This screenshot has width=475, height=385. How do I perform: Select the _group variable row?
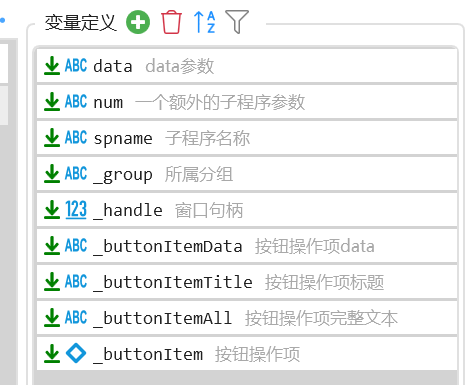point(247,174)
